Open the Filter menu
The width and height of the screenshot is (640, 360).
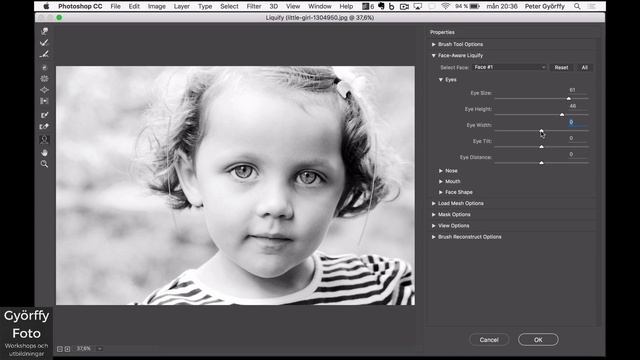click(x=254, y=6)
